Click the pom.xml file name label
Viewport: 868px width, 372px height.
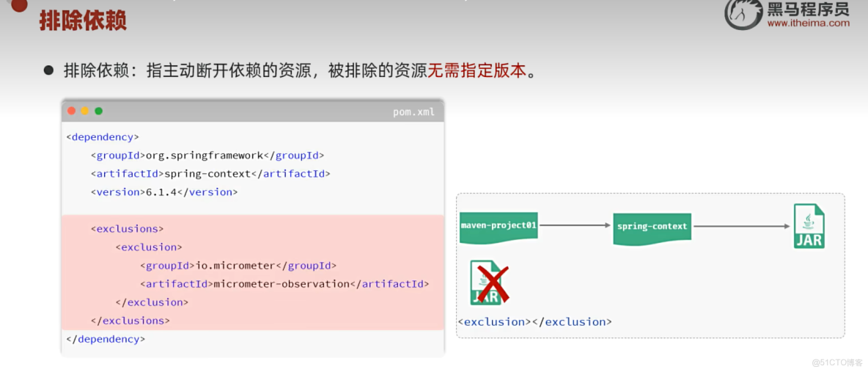(413, 112)
